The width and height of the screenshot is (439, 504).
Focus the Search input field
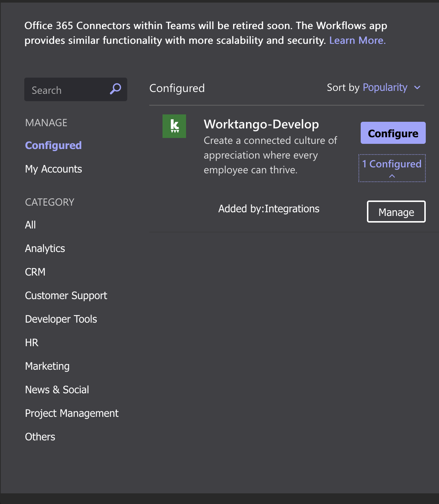point(76,89)
